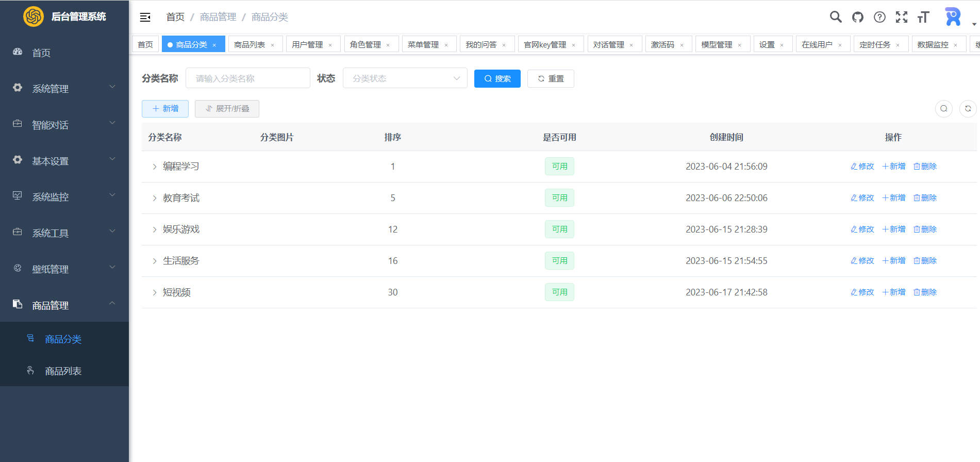
Task: Click 修改 for 编程学习
Action: (x=862, y=167)
